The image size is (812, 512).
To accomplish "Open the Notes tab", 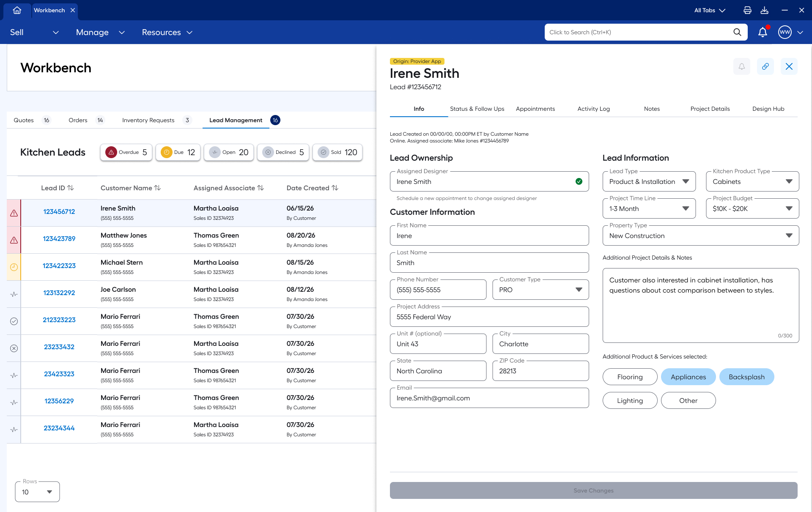I will coord(652,109).
